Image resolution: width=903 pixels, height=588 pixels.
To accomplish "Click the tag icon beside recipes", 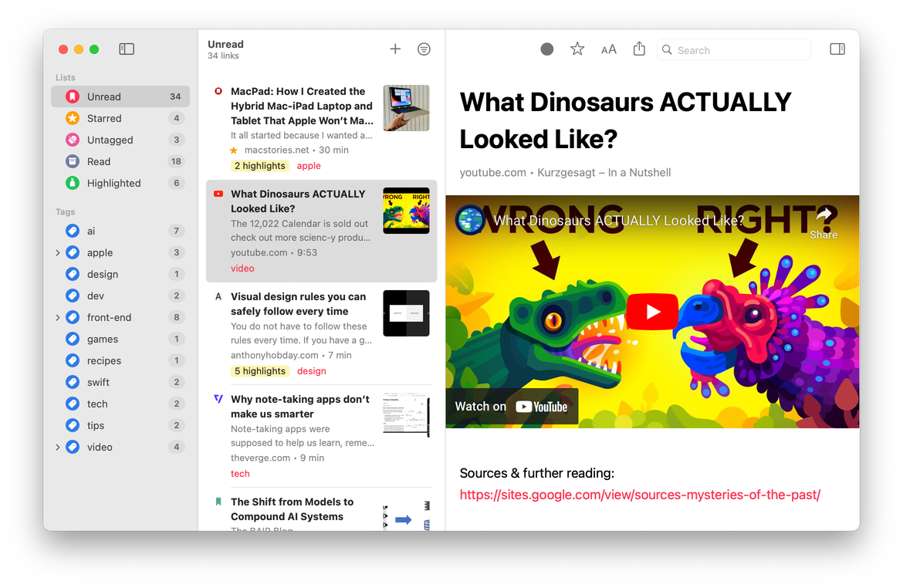I will [73, 360].
